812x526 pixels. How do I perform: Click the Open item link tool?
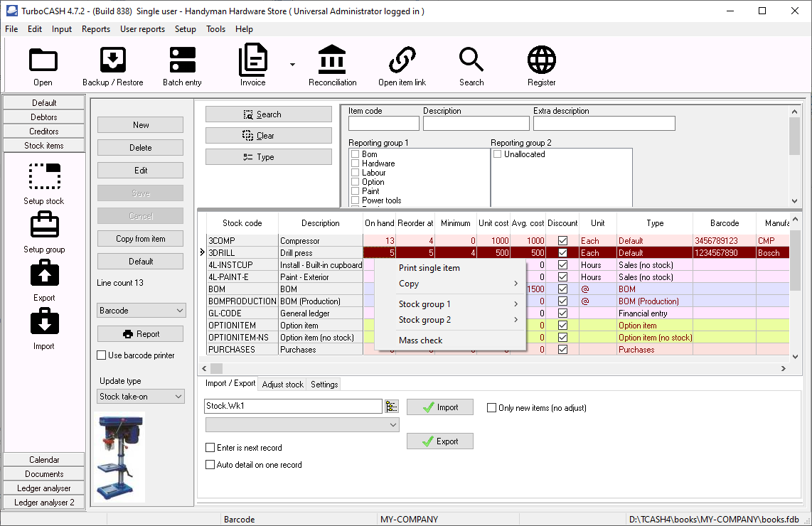pyautogui.click(x=402, y=64)
